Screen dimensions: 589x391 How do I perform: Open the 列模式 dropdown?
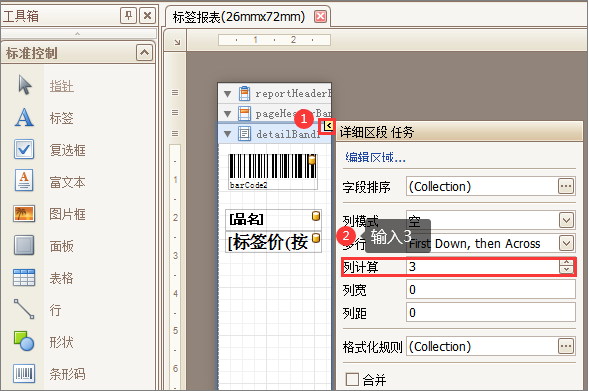(566, 220)
